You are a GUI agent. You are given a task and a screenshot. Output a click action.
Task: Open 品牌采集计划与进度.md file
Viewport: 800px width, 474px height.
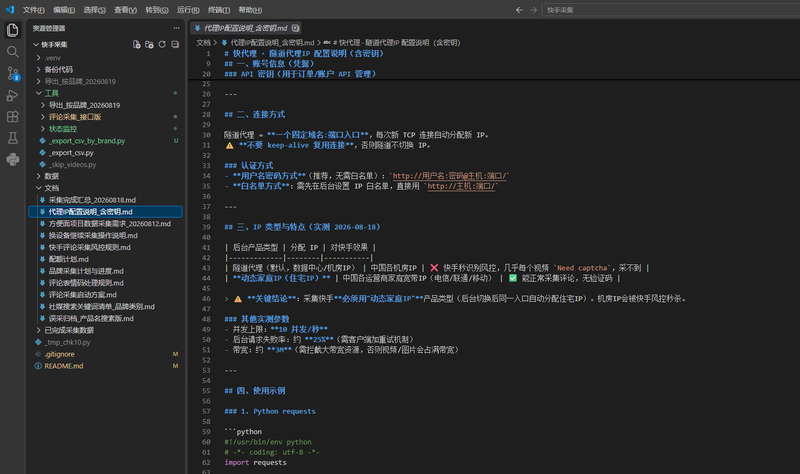point(105,271)
